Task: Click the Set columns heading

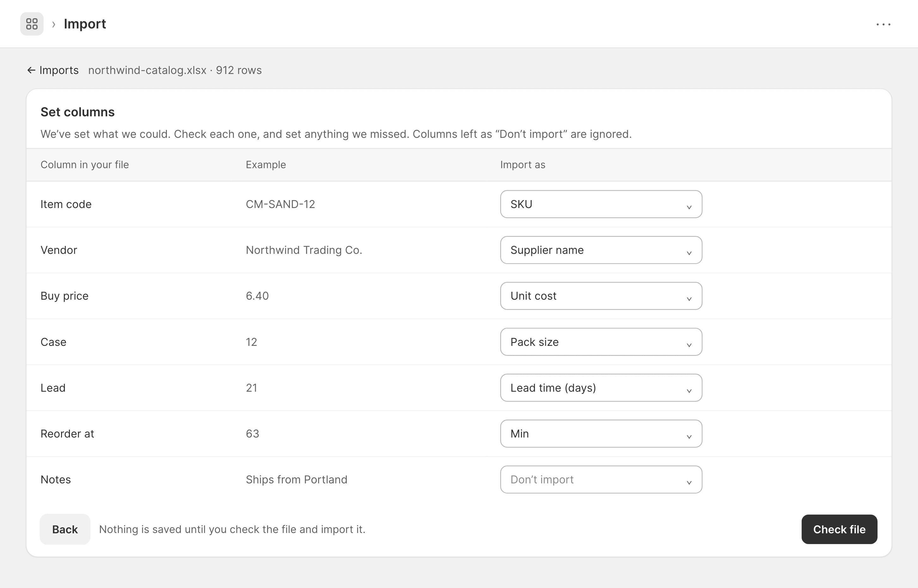Action: [x=77, y=112]
